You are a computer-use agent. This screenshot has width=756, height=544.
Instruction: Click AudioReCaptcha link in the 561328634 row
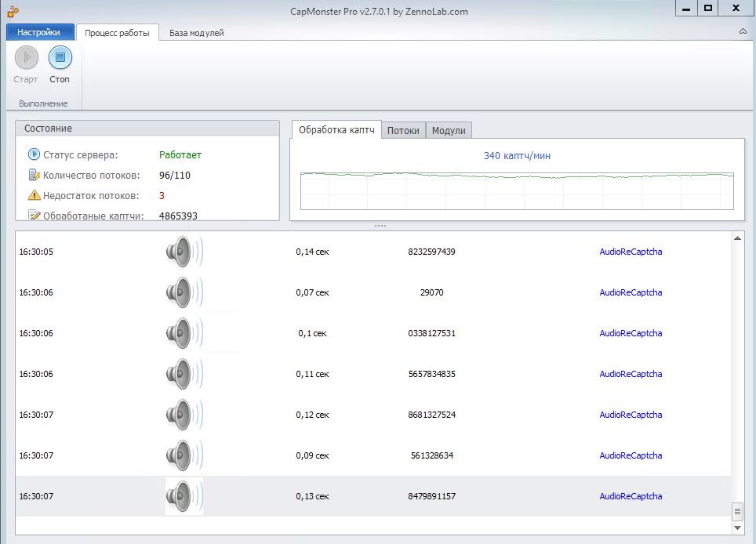pos(631,455)
